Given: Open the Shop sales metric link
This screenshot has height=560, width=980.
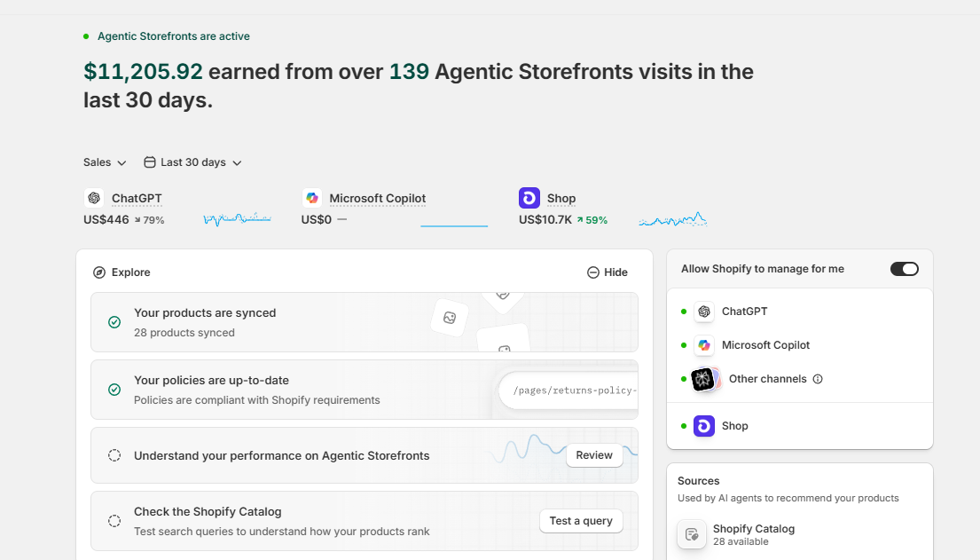Looking at the screenshot, I should coord(561,198).
